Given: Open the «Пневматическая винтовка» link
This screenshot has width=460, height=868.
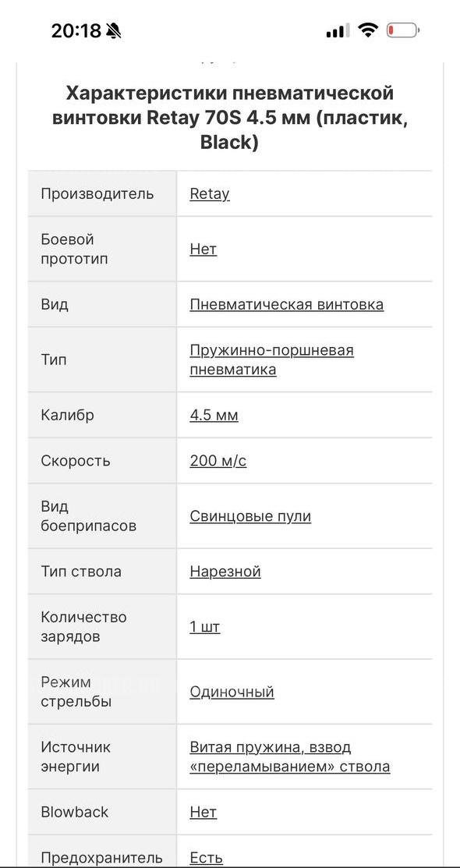Looking at the screenshot, I should pyautogui.click(x=287, y=304).
